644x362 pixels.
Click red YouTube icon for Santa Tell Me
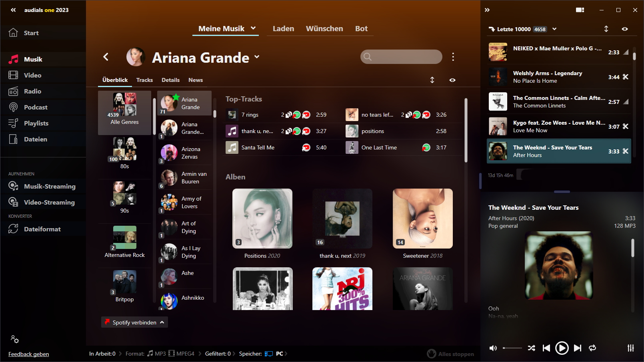coord(306,147)
